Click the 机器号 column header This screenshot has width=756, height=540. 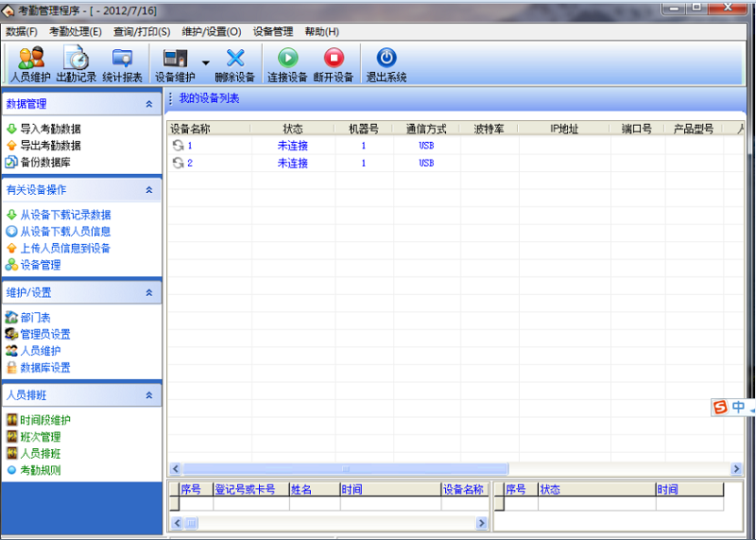click(364, 129)
